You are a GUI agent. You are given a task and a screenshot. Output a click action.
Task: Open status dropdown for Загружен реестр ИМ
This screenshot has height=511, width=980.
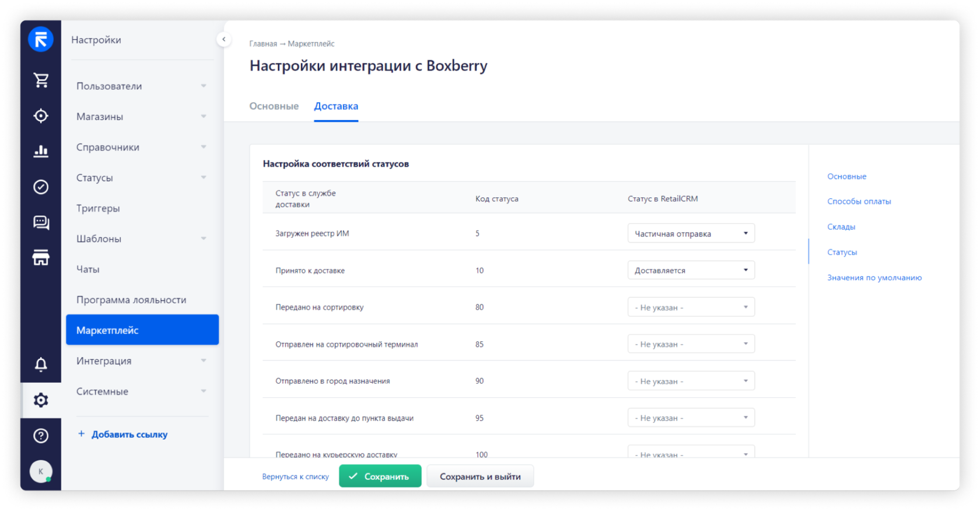691,233
